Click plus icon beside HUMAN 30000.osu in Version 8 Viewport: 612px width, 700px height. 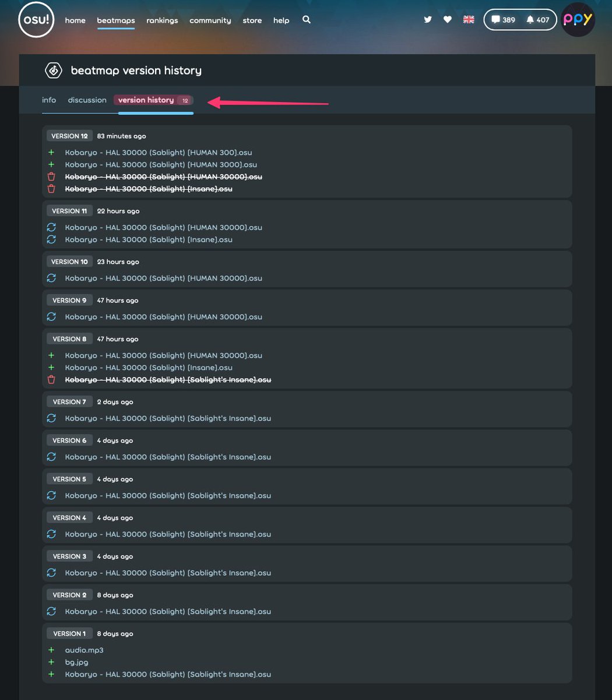(x=51, y=355)
